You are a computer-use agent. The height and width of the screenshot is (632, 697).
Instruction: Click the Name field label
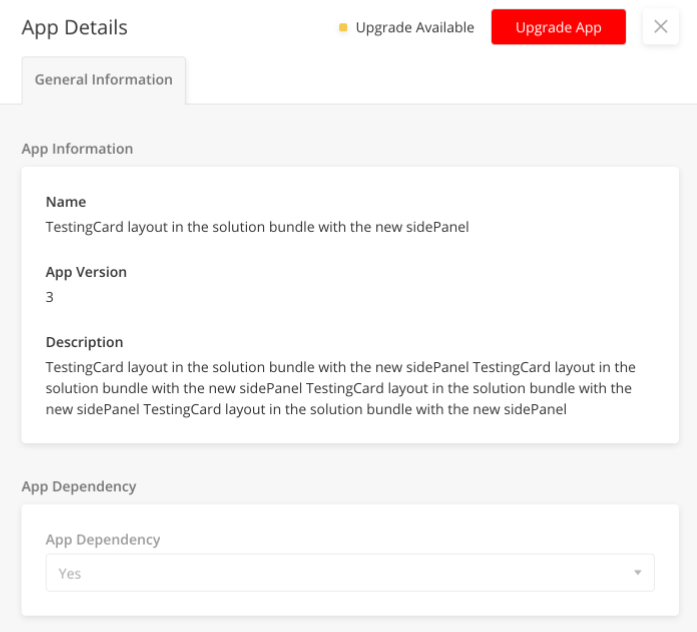click(66, 202)
